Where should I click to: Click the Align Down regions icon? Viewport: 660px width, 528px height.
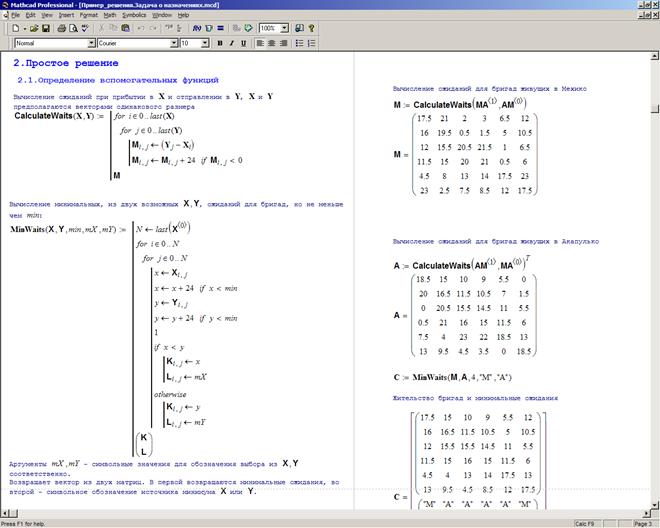[180, 28]
